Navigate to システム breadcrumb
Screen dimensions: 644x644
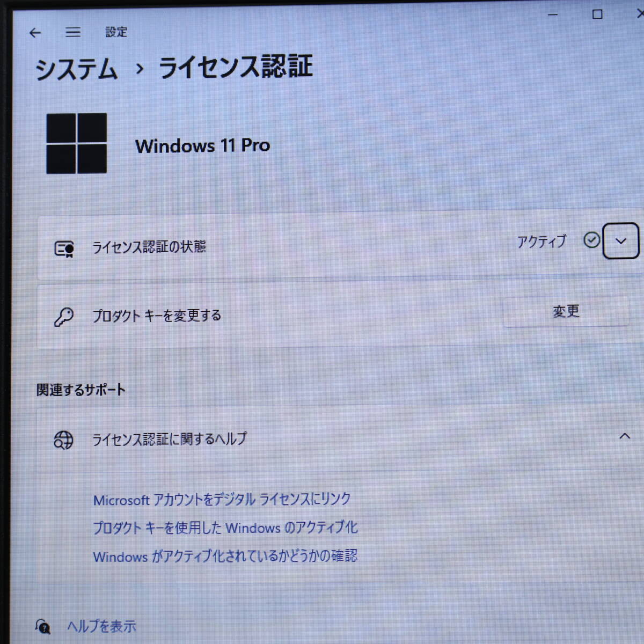(76, 69)
